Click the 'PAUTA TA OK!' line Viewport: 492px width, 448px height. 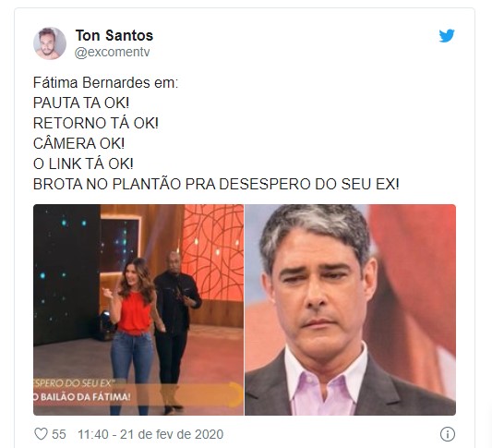(x=81, y=103)
